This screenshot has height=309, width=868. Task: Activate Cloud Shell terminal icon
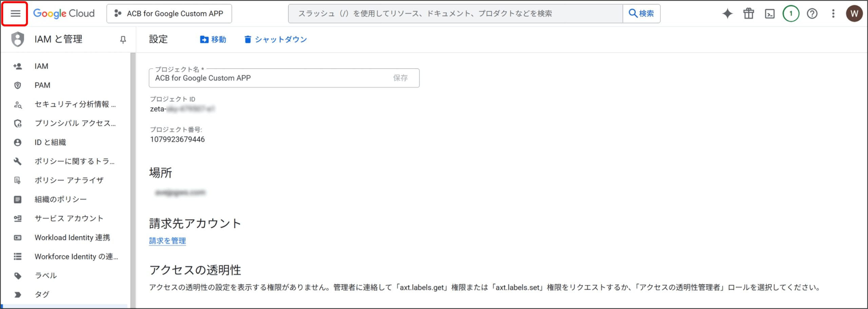click(x=770, y=14)
